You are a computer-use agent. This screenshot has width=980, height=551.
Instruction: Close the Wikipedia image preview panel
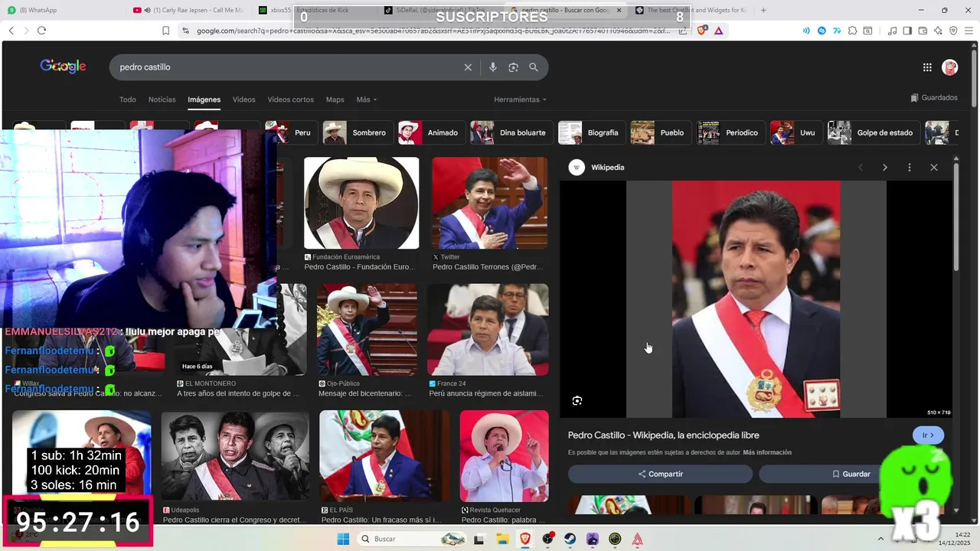click(x=934, y=168)
